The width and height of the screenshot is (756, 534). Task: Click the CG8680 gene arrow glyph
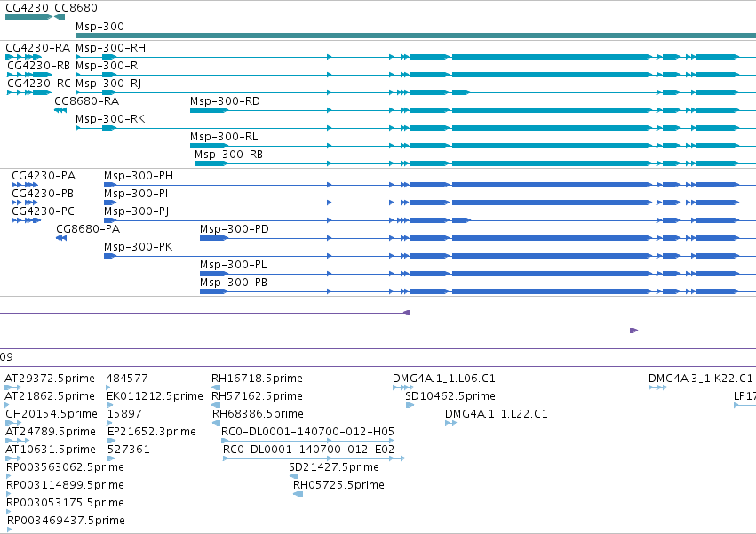point(60,17)
